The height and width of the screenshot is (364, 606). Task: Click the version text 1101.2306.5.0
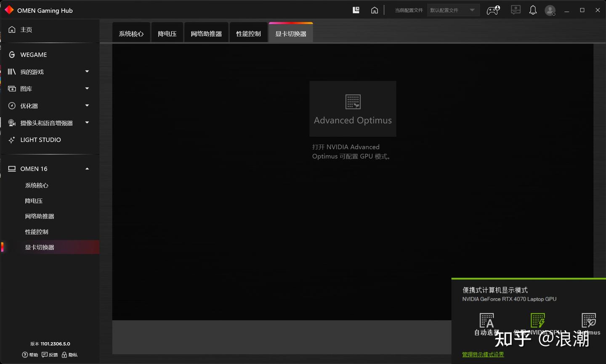55,344
